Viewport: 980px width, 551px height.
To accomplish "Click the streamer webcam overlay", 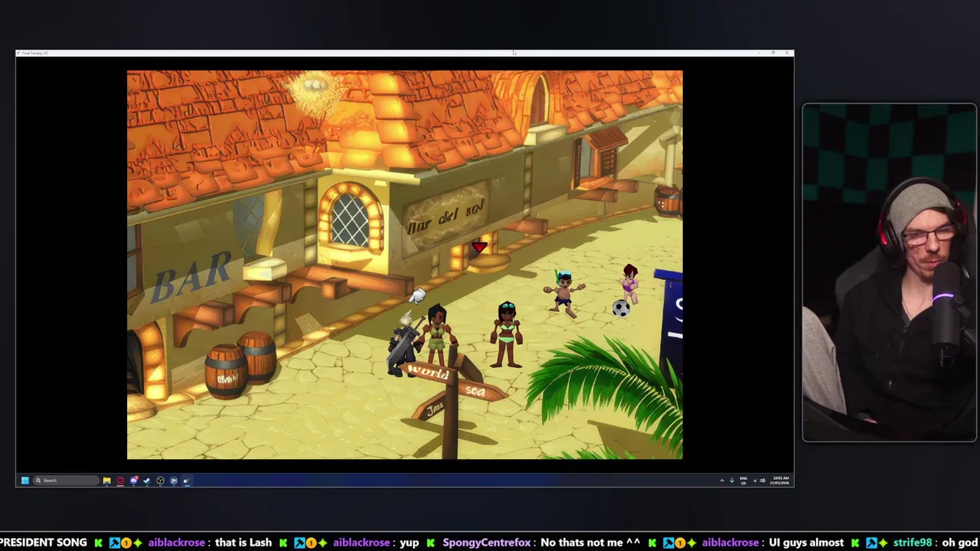I will 890,272.
